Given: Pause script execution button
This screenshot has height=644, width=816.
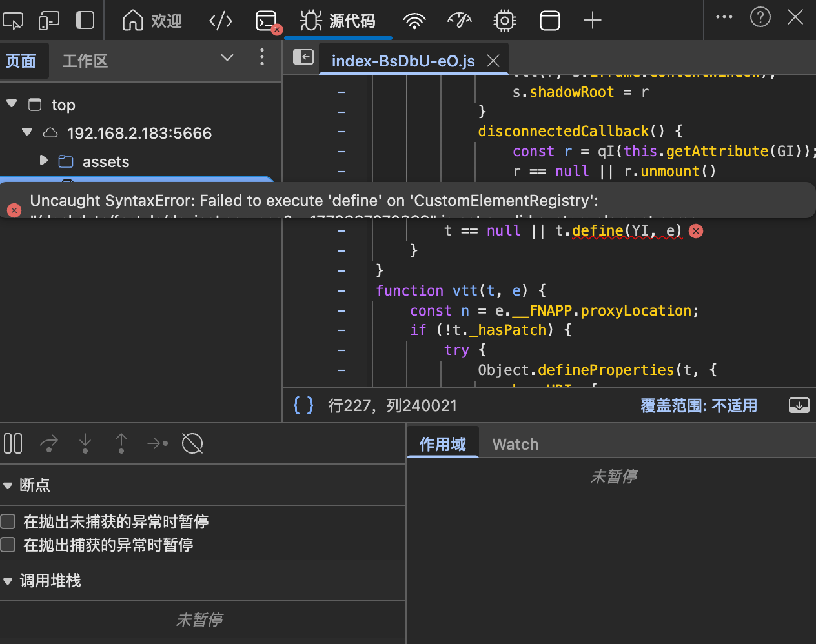Looking at the screenshot, I should pos(13,443).
